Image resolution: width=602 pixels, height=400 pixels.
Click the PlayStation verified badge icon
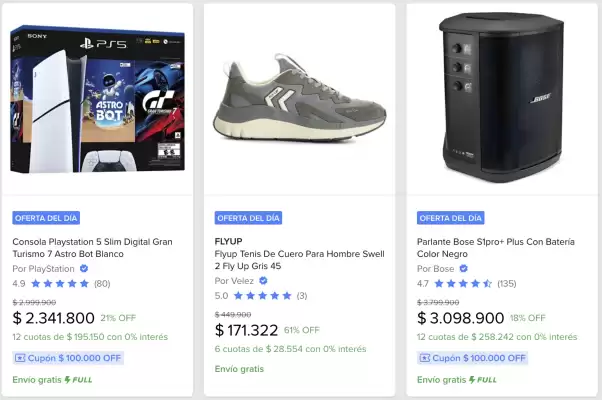coord(84,268)
